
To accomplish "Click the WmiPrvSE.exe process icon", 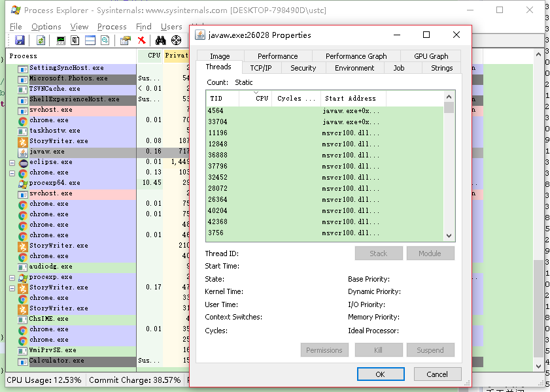I will click(23, 351).
